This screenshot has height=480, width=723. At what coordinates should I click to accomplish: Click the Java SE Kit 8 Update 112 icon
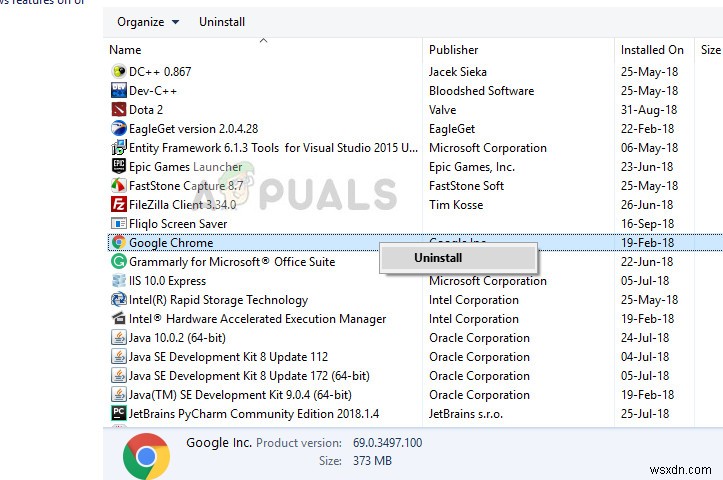pyautogui.click(x=119, y=356)
